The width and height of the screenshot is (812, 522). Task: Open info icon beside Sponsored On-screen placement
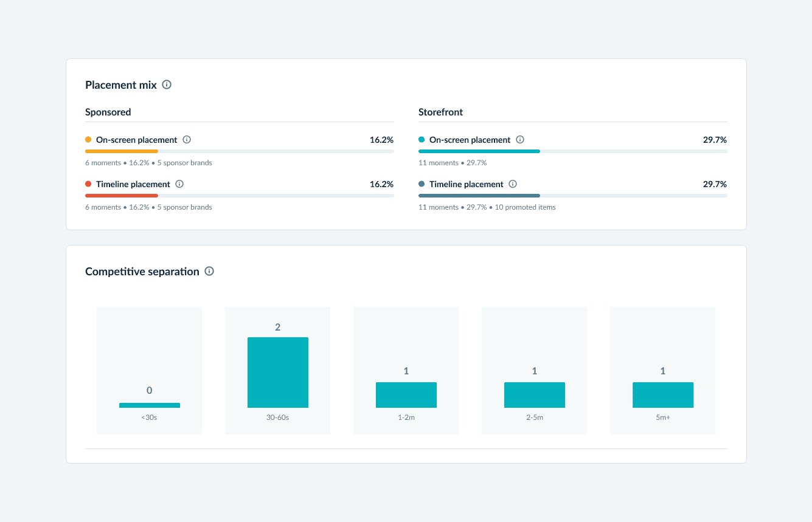coord(187,140)
